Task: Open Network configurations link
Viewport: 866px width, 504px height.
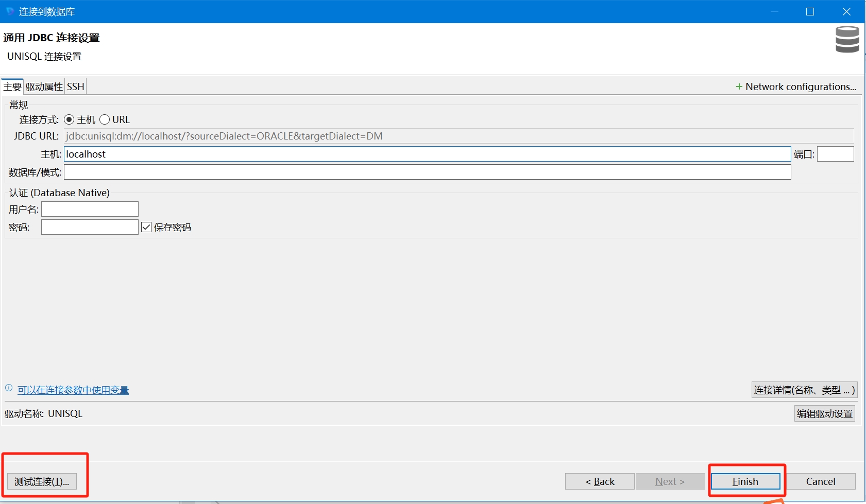Action: tap(801, 86)
